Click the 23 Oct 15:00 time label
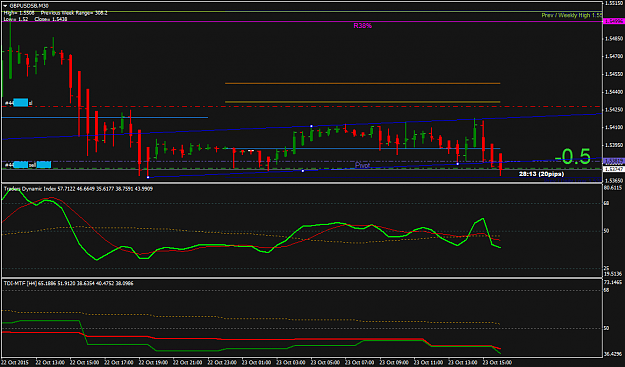This screenshot has height=367, width=625. coord(497,363)
